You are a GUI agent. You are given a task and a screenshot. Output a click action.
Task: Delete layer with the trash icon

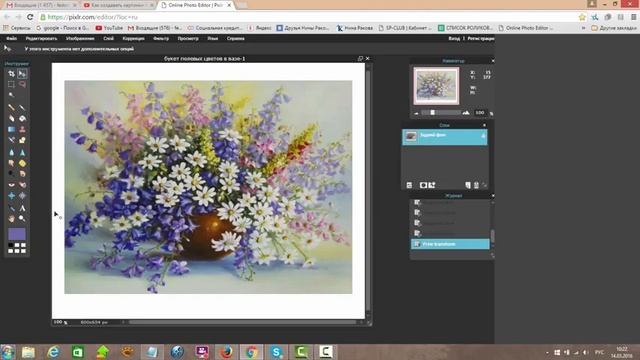pyautogui.click(x=476, y=185)
